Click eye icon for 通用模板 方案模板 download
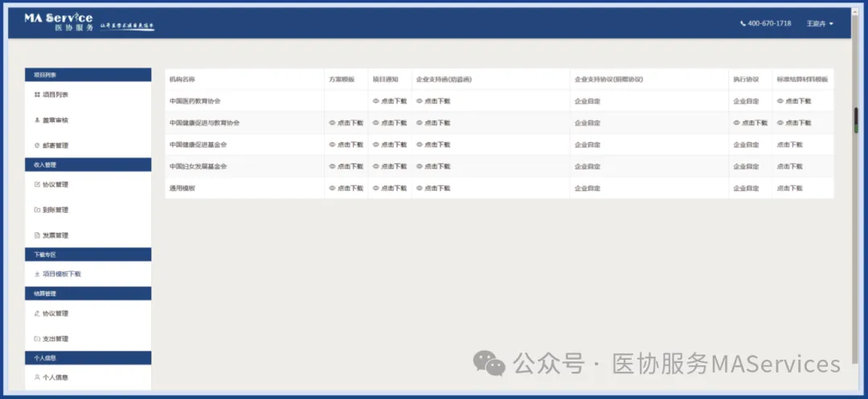Screen dimensions: 868x399 point(332,188)
